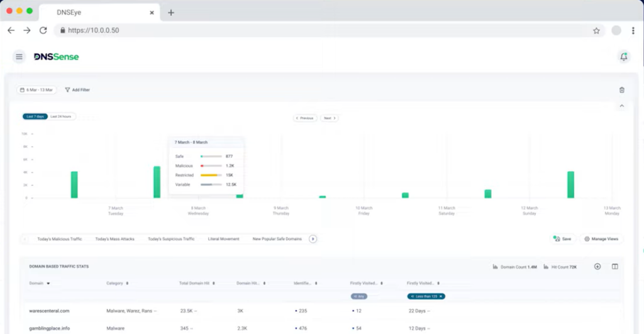This screenshot has height=334, width=644.
Task: Remove the 'Less than 125' filter chip
Action: click(x=441, y=296)
